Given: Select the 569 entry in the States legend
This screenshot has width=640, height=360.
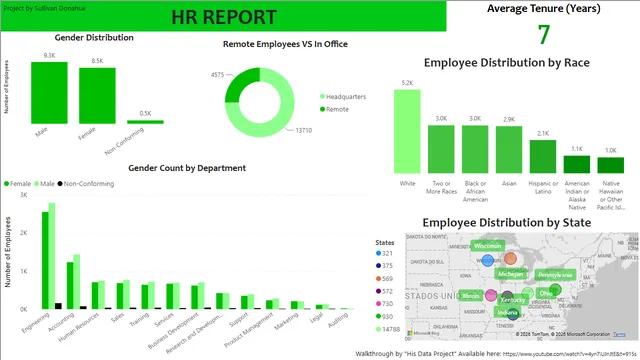Looking at the screenshot, I should click(x=384, y=279).
